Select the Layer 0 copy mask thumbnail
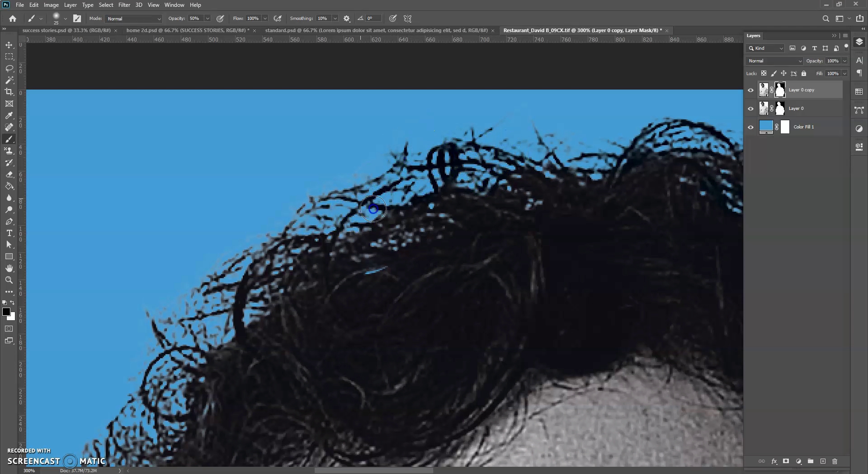 pyautogui.click(x=780, y=90)
